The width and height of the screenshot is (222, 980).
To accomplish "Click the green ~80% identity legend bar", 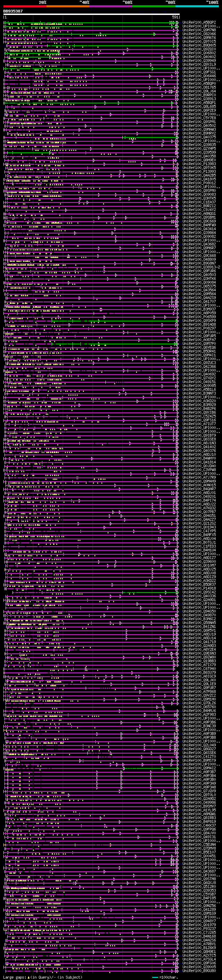I will tap(154, 6).
